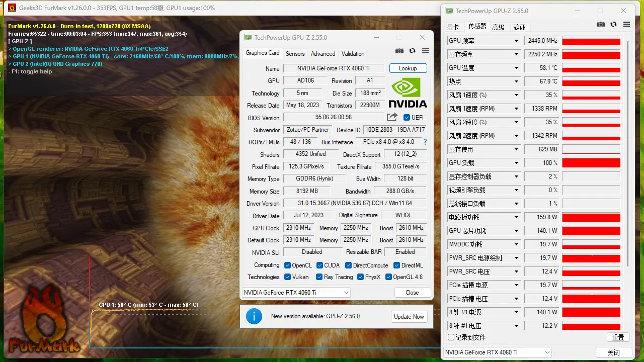The height and width of the screenshot is (362, 644).
Task: Switch to the 验证 tab in the sensor window
Action: [519, 27]
